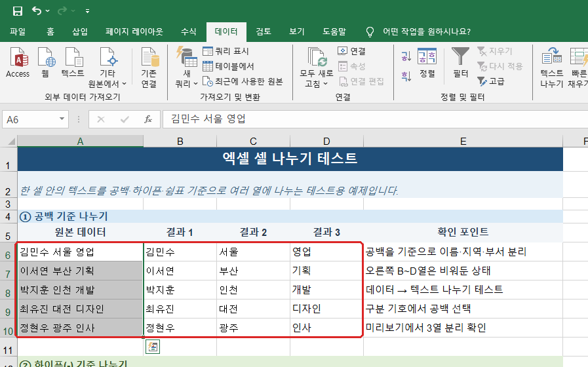
Task: Open the 도움말 tab
Action: coord(334,31)
